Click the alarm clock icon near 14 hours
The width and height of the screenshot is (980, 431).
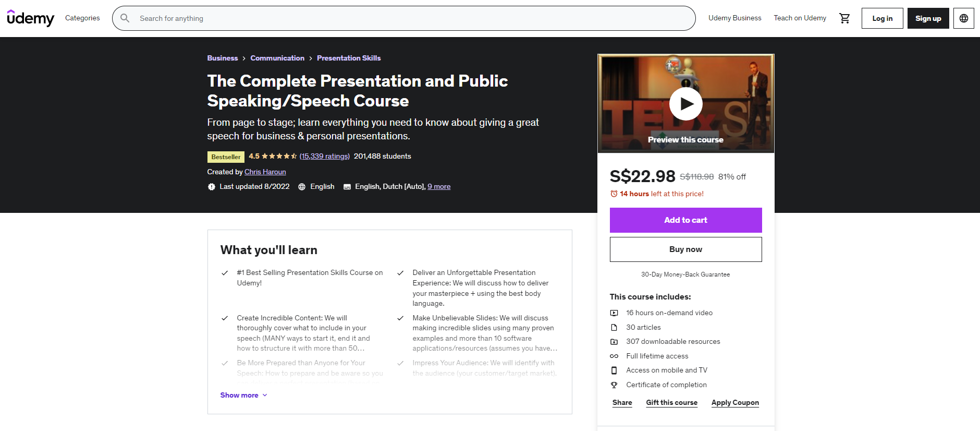614,194
